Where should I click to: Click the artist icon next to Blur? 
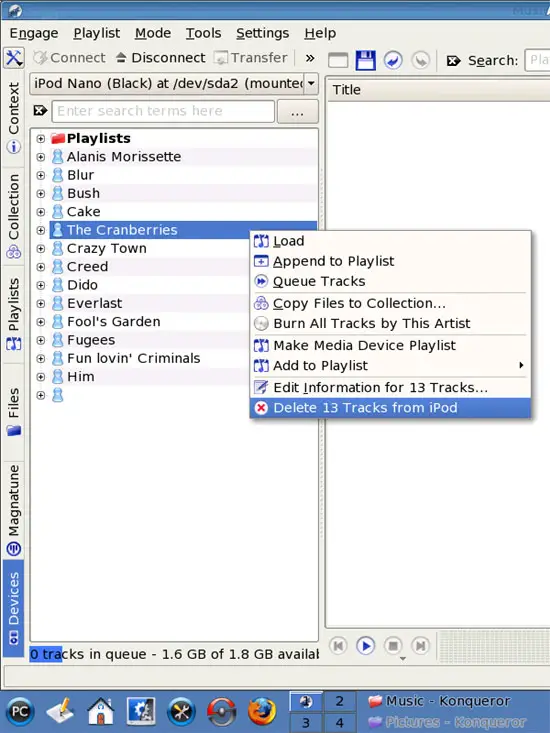click(x=57, y=175)
